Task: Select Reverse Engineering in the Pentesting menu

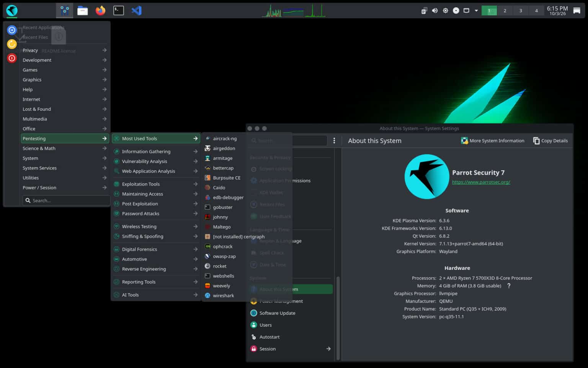Action: click(156, 269)
